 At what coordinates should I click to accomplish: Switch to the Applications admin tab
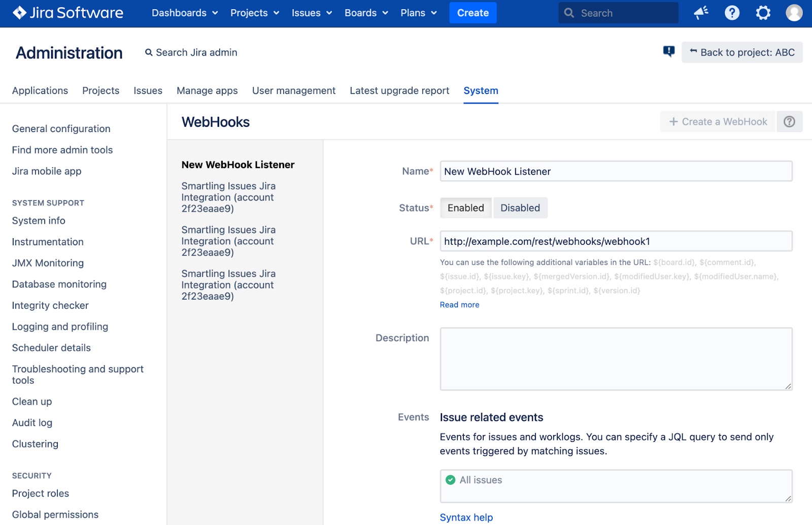tap(40, 91)
